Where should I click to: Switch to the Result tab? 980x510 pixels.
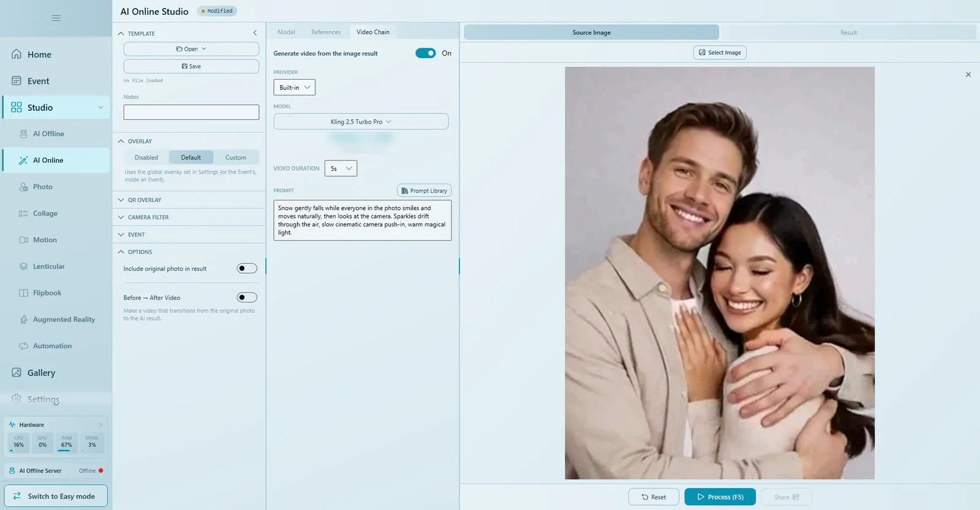(848, 32)
